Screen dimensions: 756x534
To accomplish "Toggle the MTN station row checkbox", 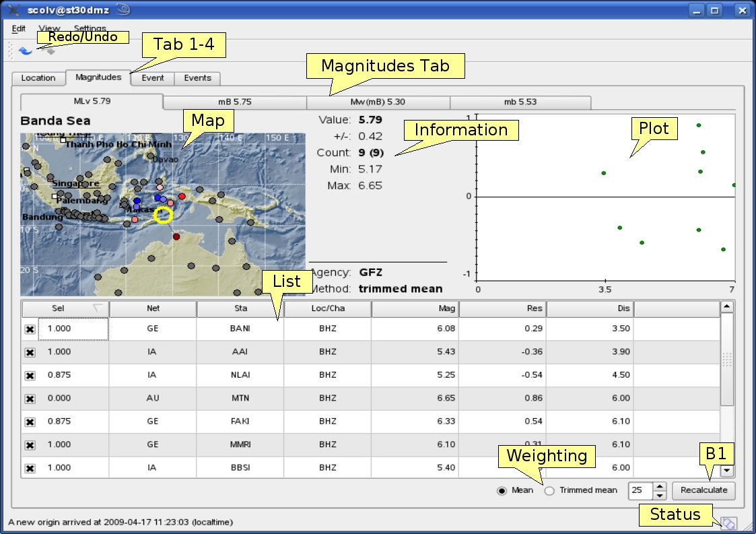I will [30, 399].
